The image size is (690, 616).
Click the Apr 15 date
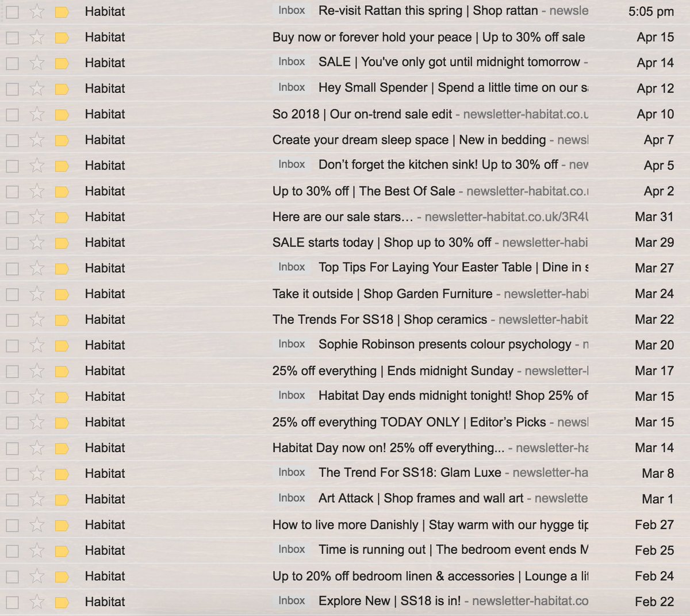pyautogui.click(x=655, y=37)
